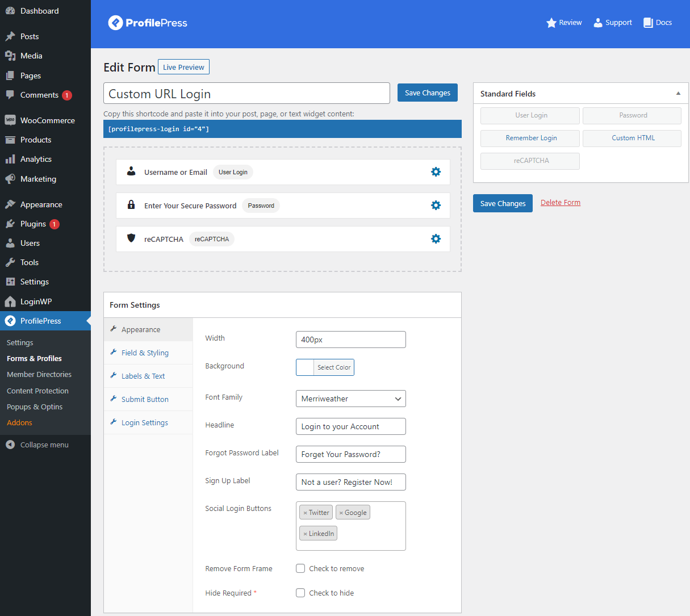The width and height of the screenshot is (690, 616).
Task: Open Popups & Optins submenu item
Action: pyautogui.click(x=35, y=407)
